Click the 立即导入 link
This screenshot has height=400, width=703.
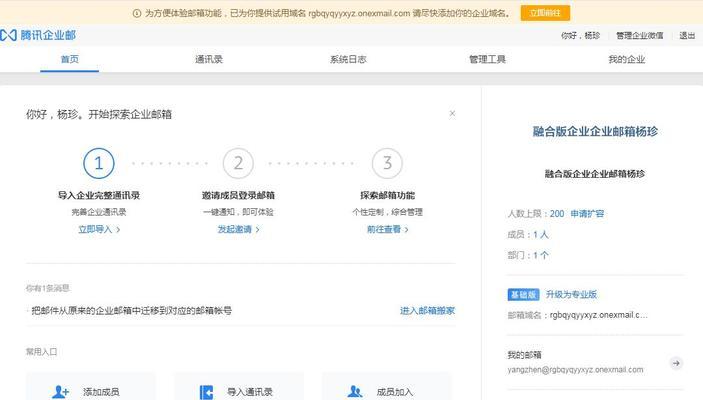tap(99, 229)
